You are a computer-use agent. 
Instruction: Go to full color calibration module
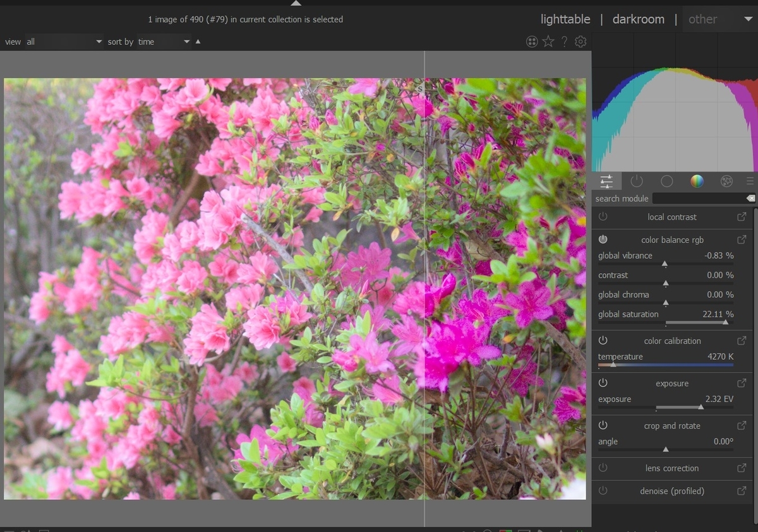click(742, 341)
